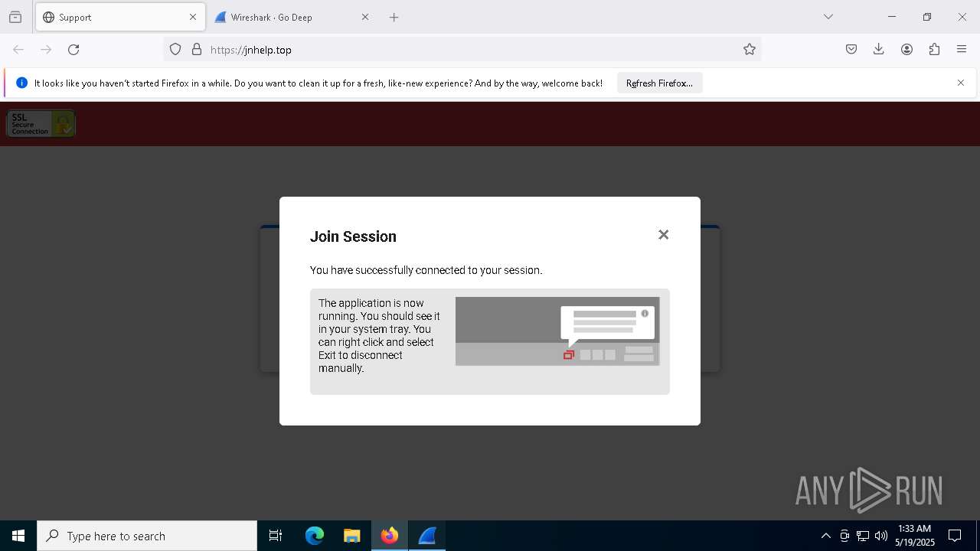
Task: Open tracking protection shield icon
Action: 175,50
